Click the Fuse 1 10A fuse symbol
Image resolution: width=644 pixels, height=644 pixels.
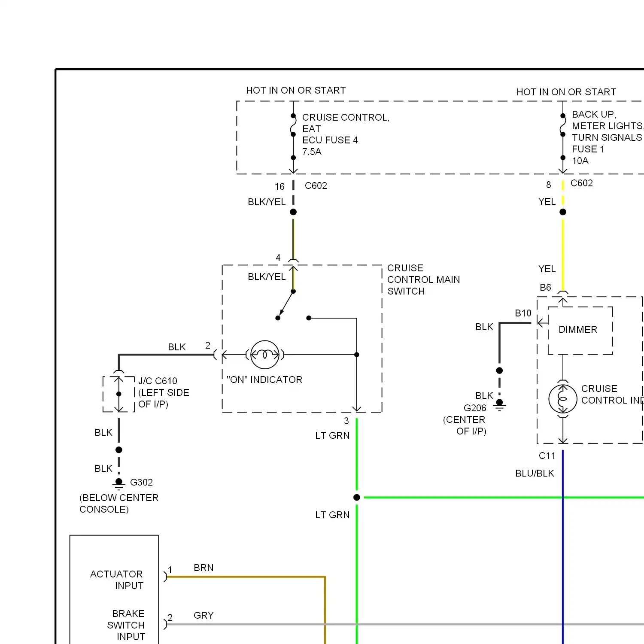coord(563,125)
